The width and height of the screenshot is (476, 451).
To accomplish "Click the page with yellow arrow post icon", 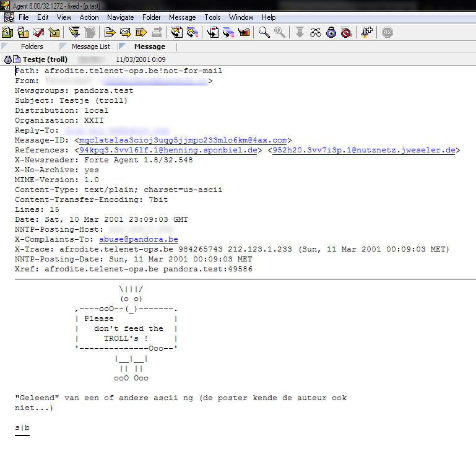I will (110, 32).
